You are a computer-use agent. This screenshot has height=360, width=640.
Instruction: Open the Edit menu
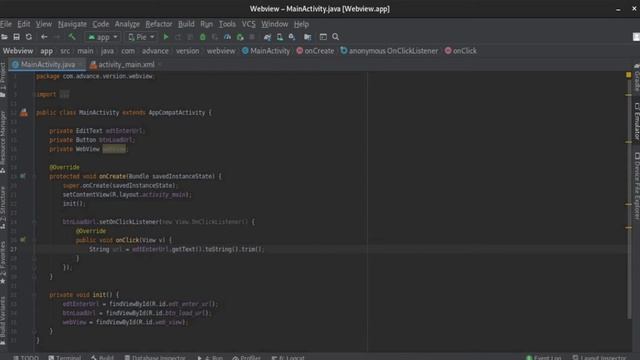click(23, 24)
